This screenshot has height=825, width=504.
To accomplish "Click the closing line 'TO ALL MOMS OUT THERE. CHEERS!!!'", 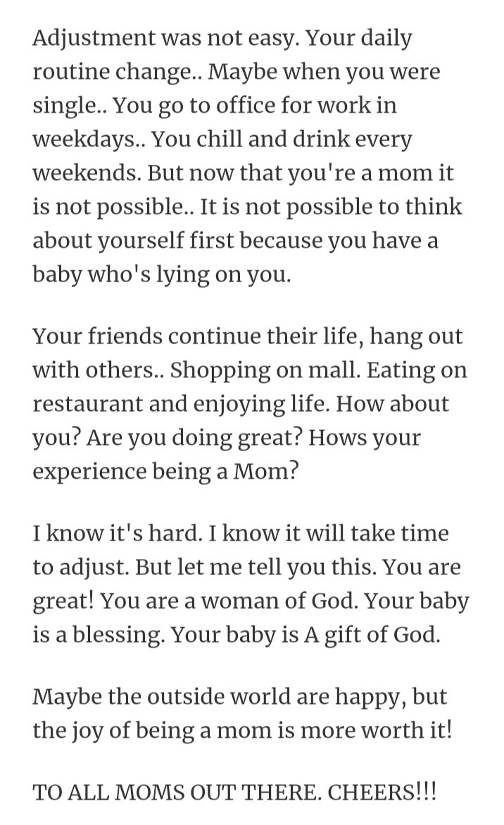I will tap(234, 791).
